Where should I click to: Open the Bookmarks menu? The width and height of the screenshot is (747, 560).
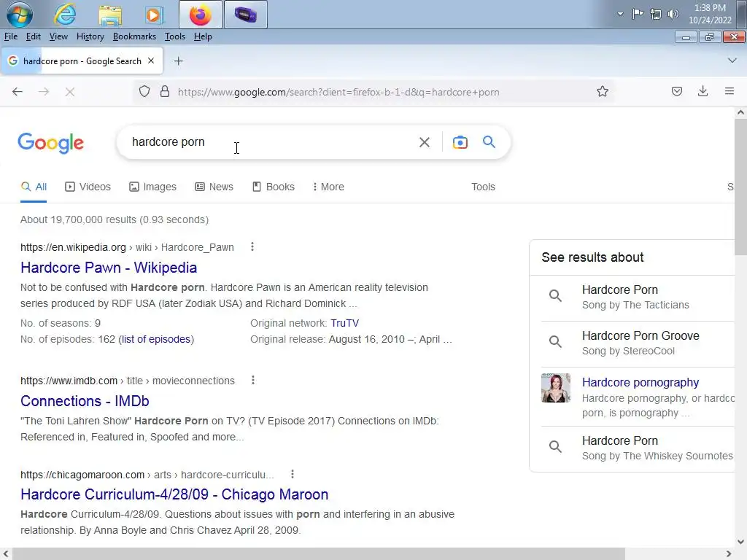(134, 36)
